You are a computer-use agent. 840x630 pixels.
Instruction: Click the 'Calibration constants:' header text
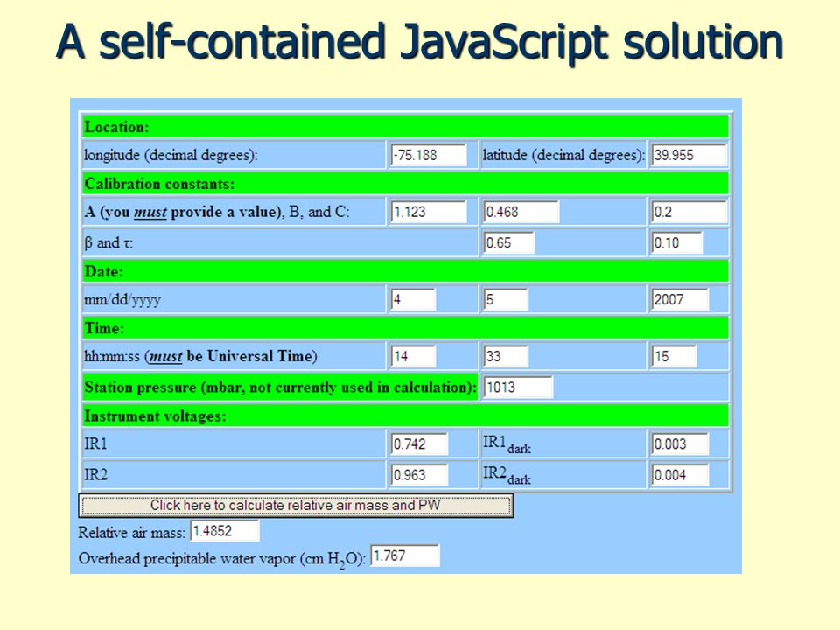coord(159,184)
